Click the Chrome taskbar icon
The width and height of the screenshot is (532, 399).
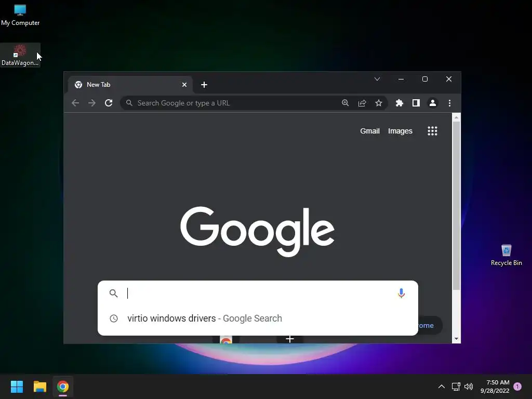(x=63, y=387)
